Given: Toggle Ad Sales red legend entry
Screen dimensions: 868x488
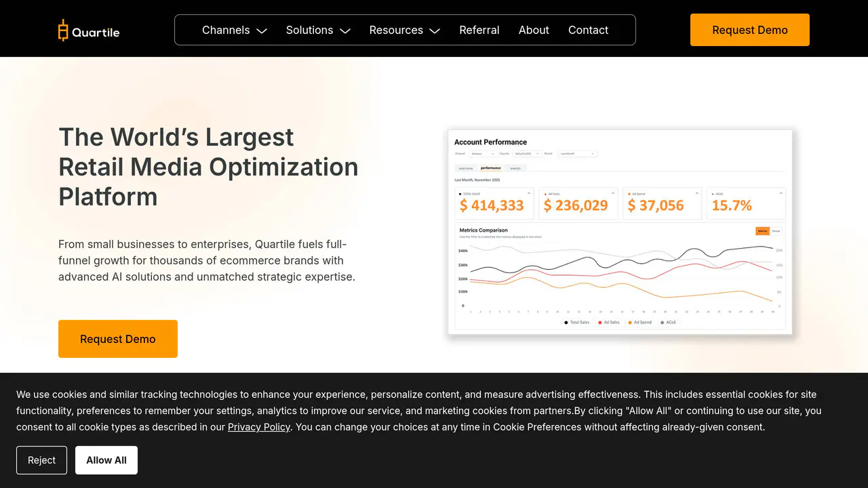Looking at the screenshot, I should (x=608, y=323).
